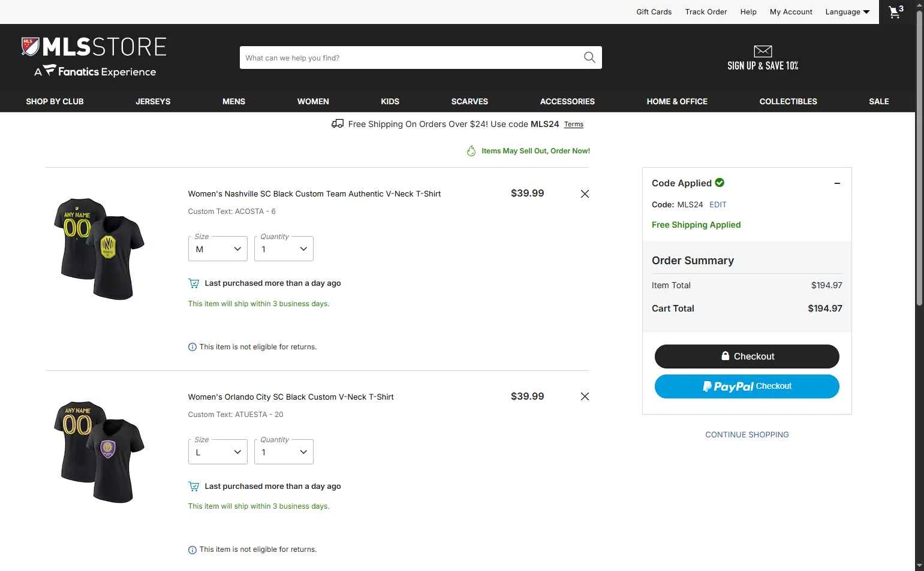Click Custom Text: ATUESTA - 20
The height and width of the screenshot is (571, 924).
[x=235, y=415]
